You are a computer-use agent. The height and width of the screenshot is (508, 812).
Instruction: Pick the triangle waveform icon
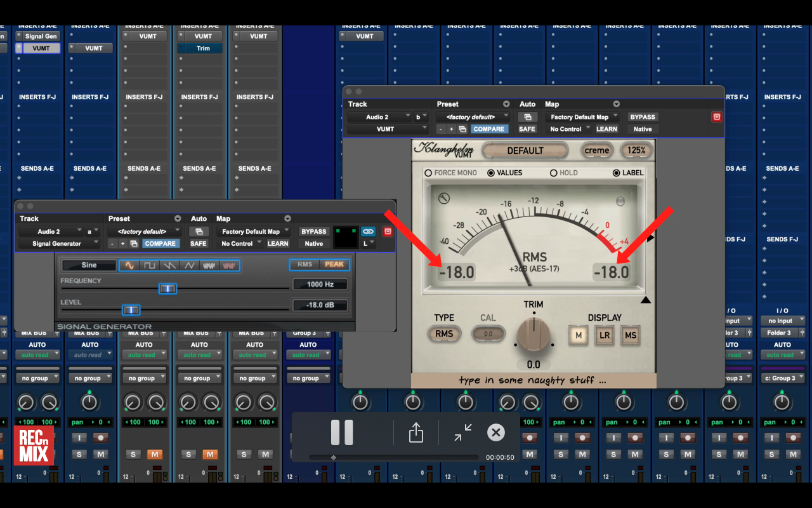(x=189, y=265)
